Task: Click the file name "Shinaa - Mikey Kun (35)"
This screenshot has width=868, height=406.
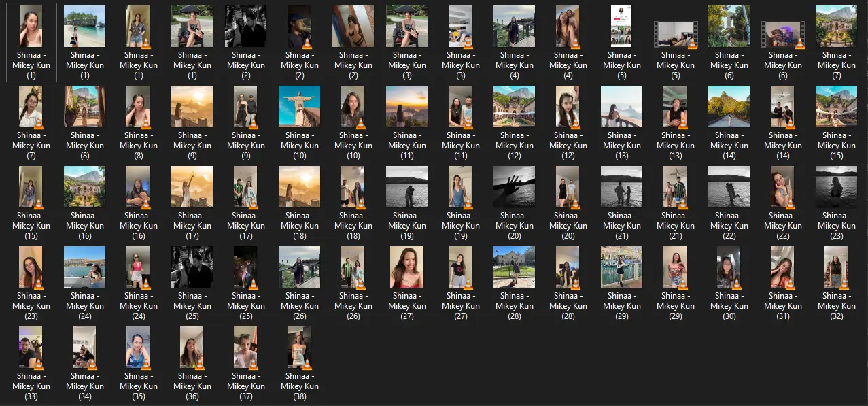Action: (138, 386)
